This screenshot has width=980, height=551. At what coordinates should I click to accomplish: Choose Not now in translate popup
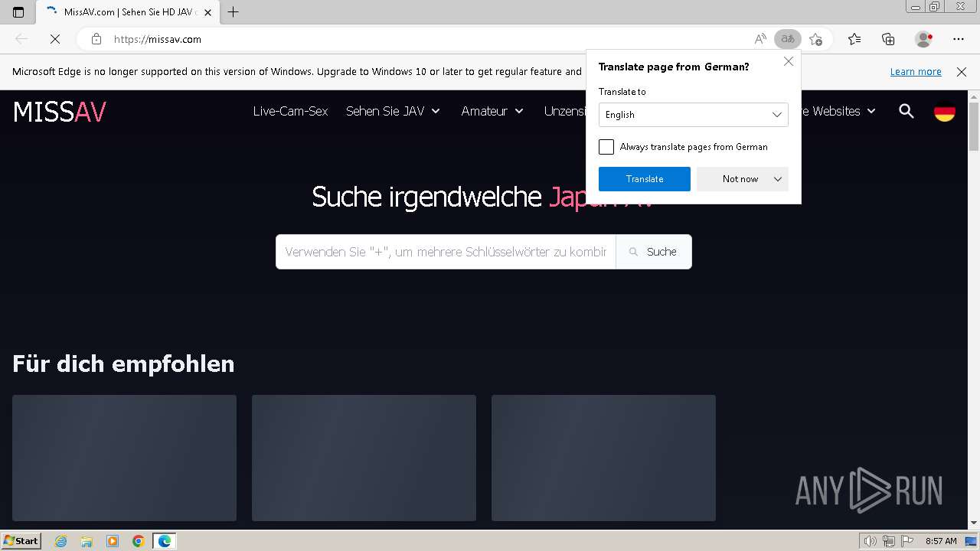[740, 179]
